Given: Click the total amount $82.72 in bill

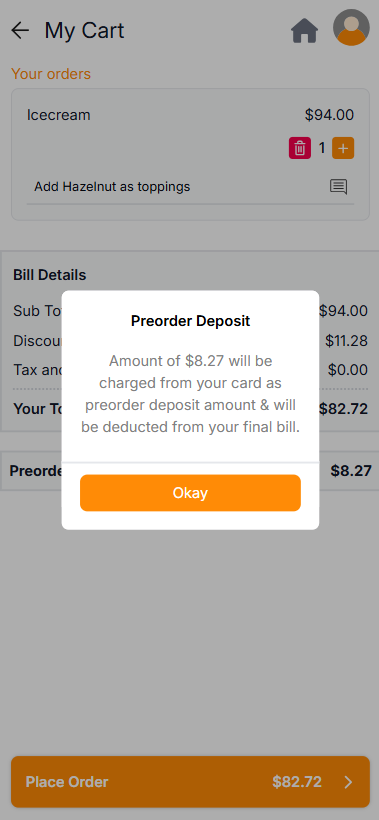Looking at the screenshot, I should pyautogui.click(x=343, y=409).
